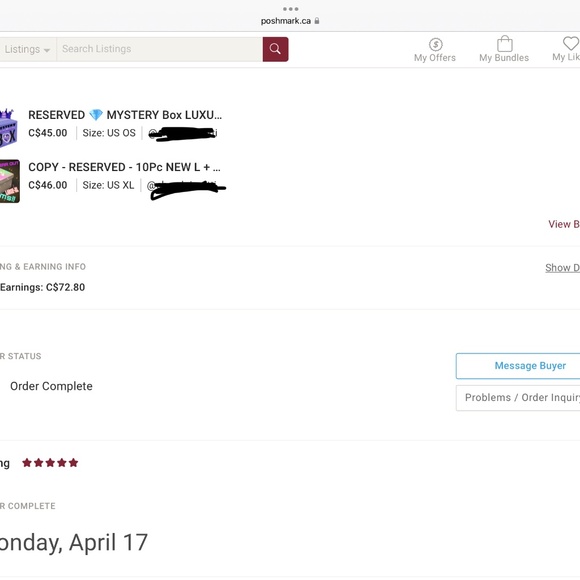Open My Offers dollar icon
580x580 pixels.
tap(435, 44)
